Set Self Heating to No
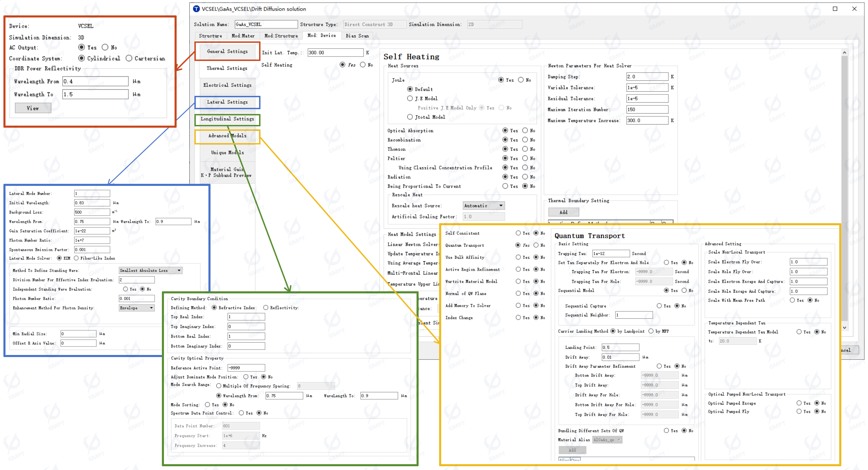This screenshot has height=470, width=868. [x=363, y=65]
